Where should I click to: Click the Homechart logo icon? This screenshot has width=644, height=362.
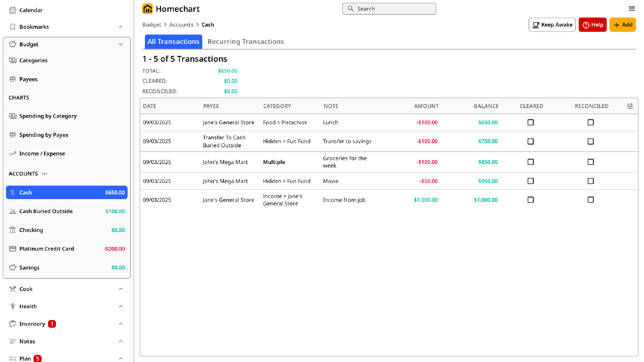(147, 9)
